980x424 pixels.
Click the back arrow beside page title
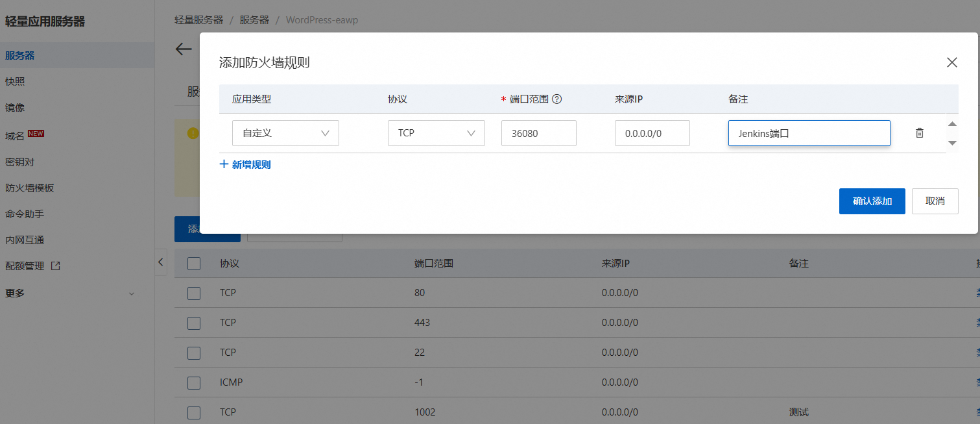pos(184,49)
